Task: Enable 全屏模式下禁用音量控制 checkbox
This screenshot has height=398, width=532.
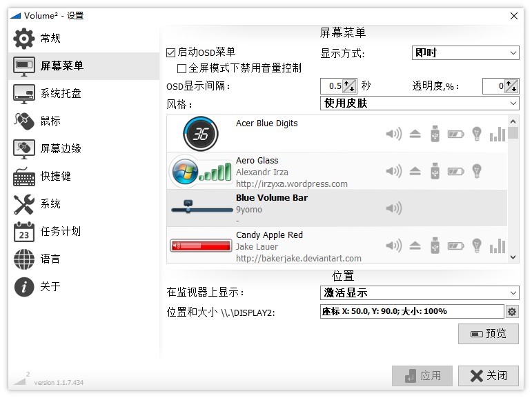Action: pyautogui.click(x=181, y=68)
